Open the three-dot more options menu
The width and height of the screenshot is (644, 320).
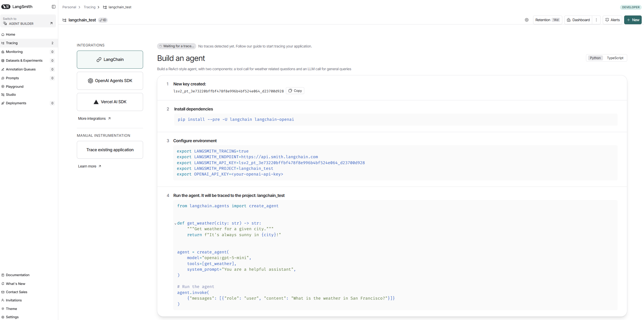(596, 20)
